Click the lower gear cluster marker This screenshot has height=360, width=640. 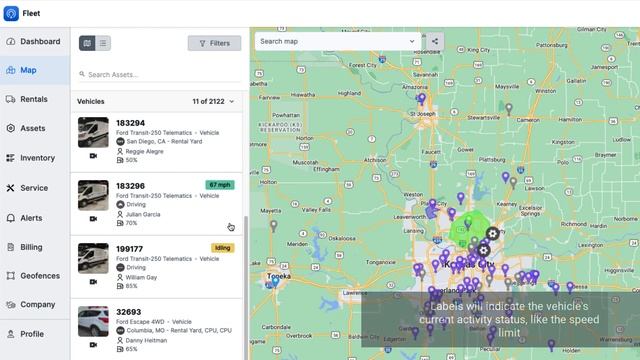click(x=484, y=250)
